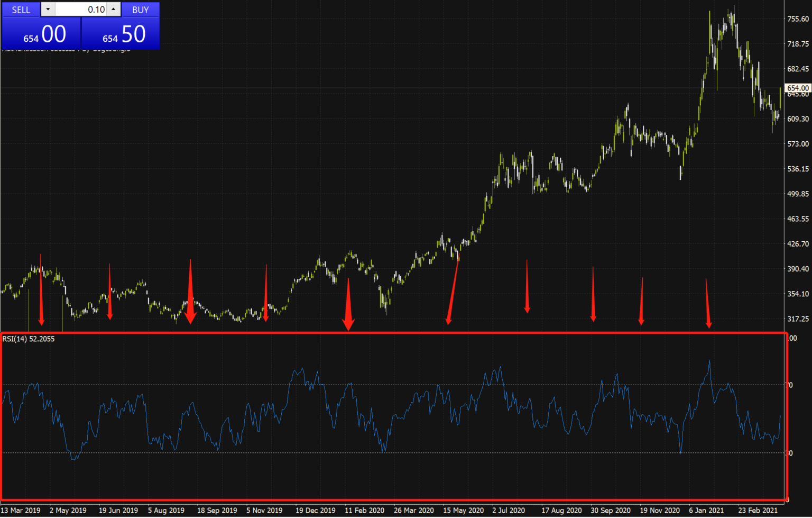
Task: Click the red arrow near 6 Jan 2021
Action: pyautogui.click(x=708, y=303)
